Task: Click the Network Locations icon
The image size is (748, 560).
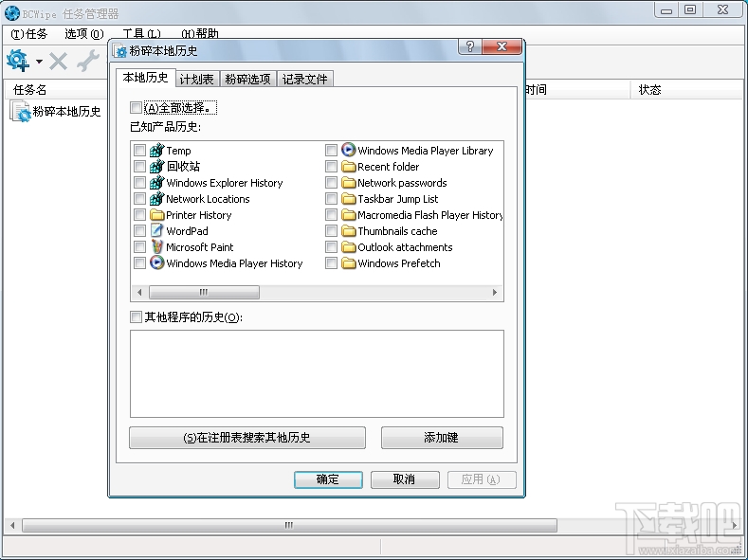Action: (157, 199)
